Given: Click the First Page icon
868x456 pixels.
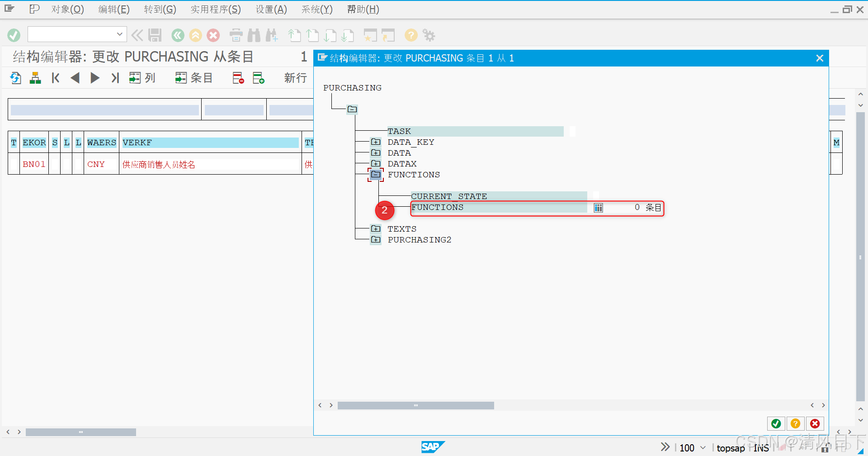Looking at the screenshot, I should (295, 35).
